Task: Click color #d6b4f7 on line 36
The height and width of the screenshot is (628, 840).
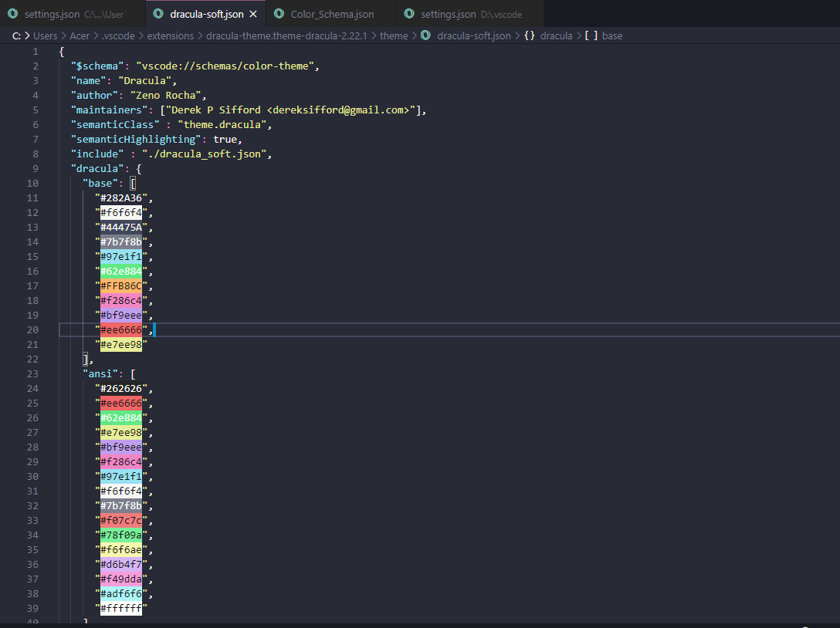Action: point(121,564)
